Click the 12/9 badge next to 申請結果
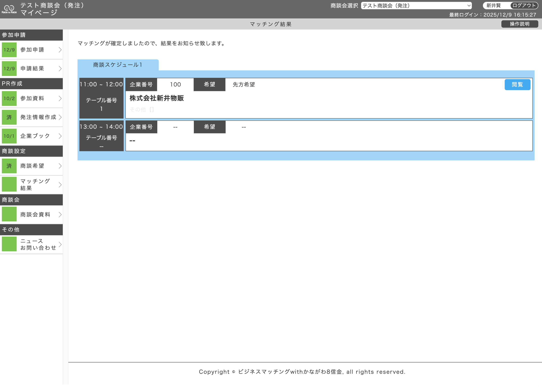The width and height of the screenshot is (542, 392). tap(9, 69)
